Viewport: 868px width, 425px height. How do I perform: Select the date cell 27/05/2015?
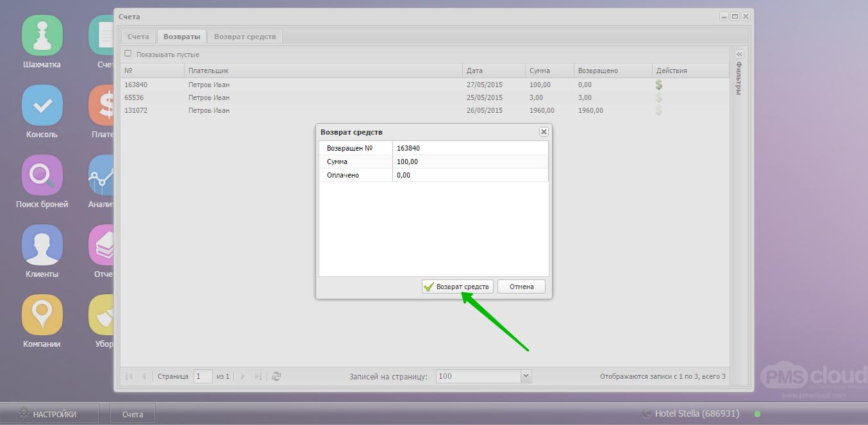(485, 85)
